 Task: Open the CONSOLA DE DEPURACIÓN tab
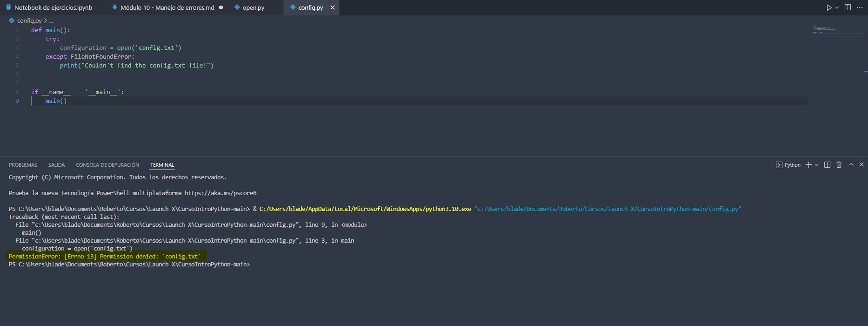click(x=107, y=165)
